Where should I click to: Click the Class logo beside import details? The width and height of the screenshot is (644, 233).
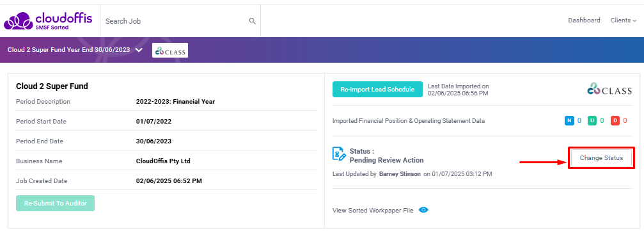(609, 89)
